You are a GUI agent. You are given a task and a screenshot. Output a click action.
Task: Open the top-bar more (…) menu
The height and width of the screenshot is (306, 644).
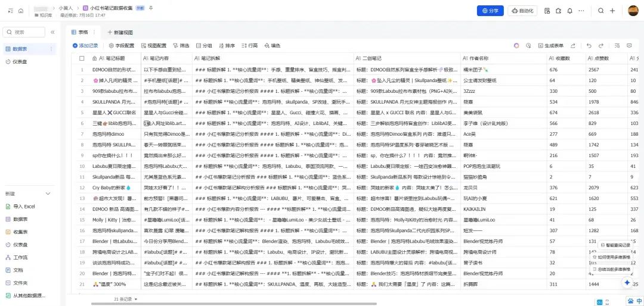click(581, 11)
